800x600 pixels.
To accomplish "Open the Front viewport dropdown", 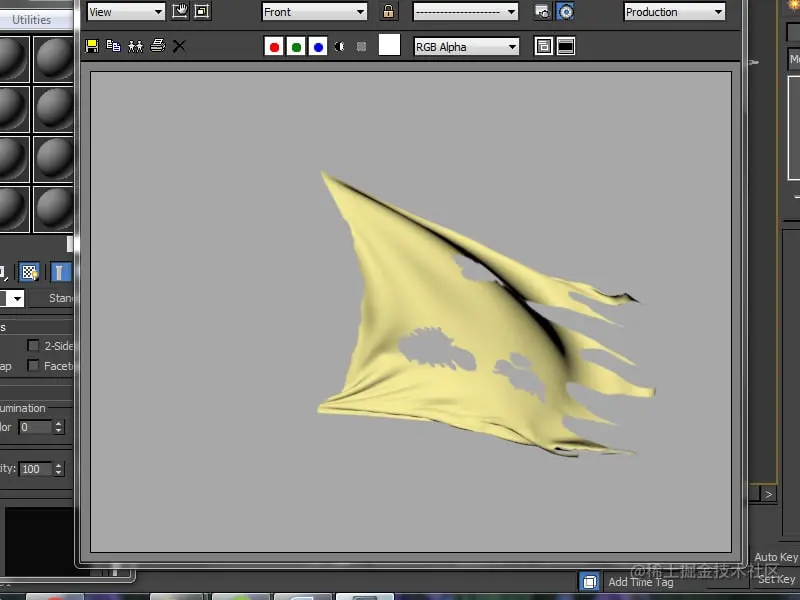I will point(314,12).
